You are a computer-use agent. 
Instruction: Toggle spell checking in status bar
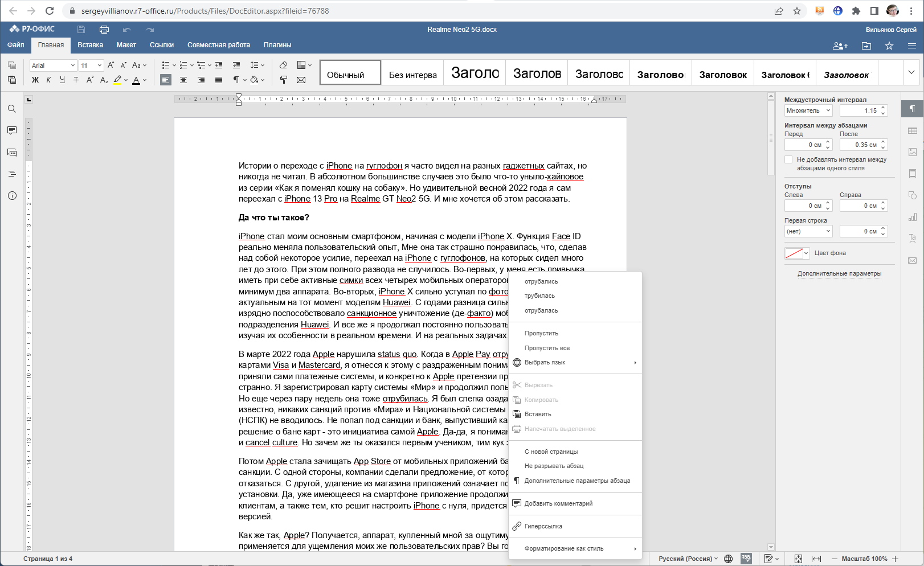746,559
